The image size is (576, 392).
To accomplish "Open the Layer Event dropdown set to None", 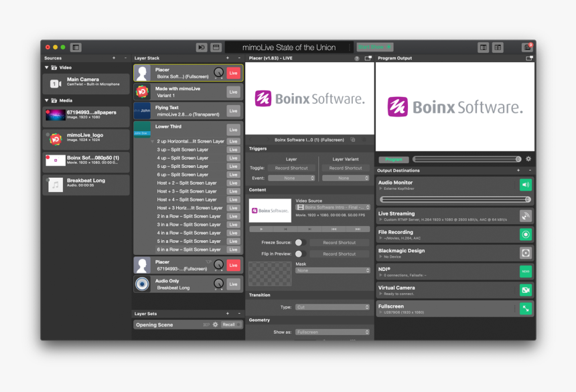I will tap(291, 178).
